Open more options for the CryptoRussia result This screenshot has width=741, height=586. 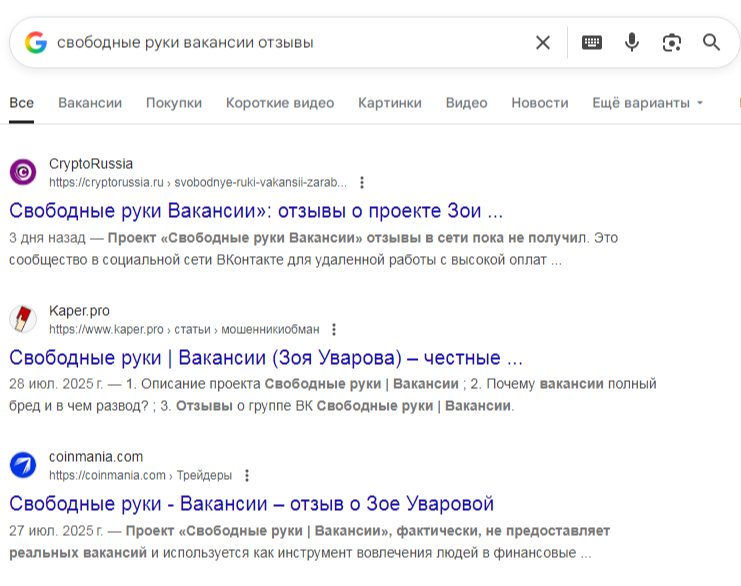point(362,182)
